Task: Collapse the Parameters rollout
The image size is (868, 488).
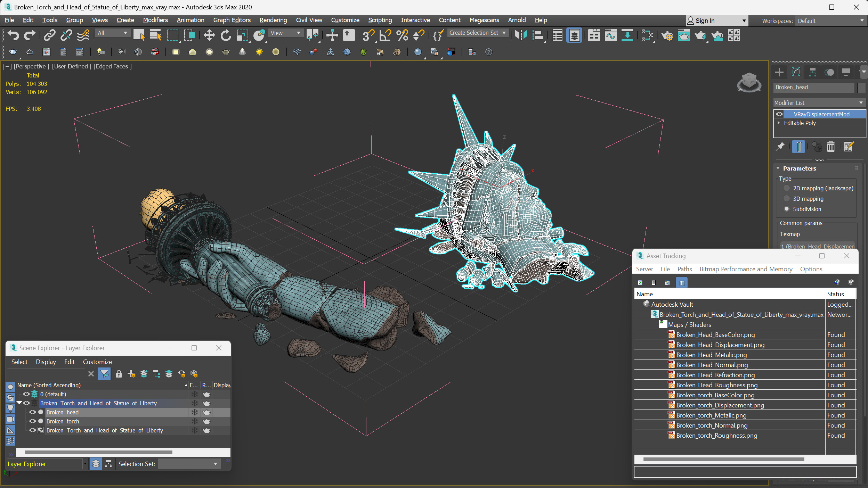Action: pos(778,168)
